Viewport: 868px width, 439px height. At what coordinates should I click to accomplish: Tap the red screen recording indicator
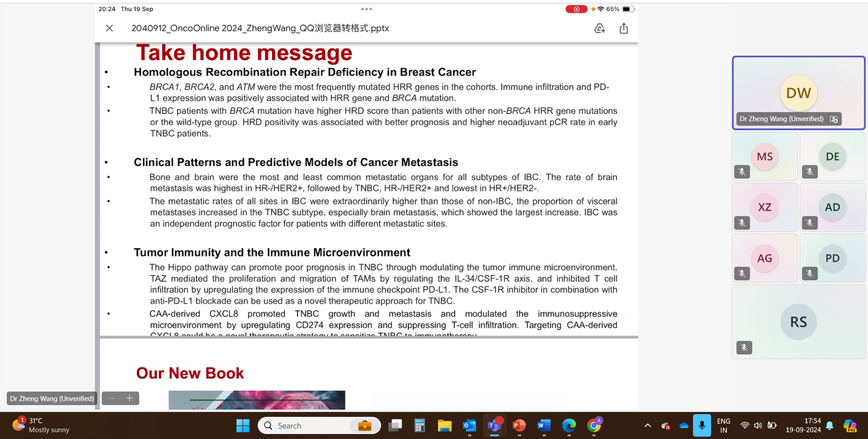coord(576,9)
